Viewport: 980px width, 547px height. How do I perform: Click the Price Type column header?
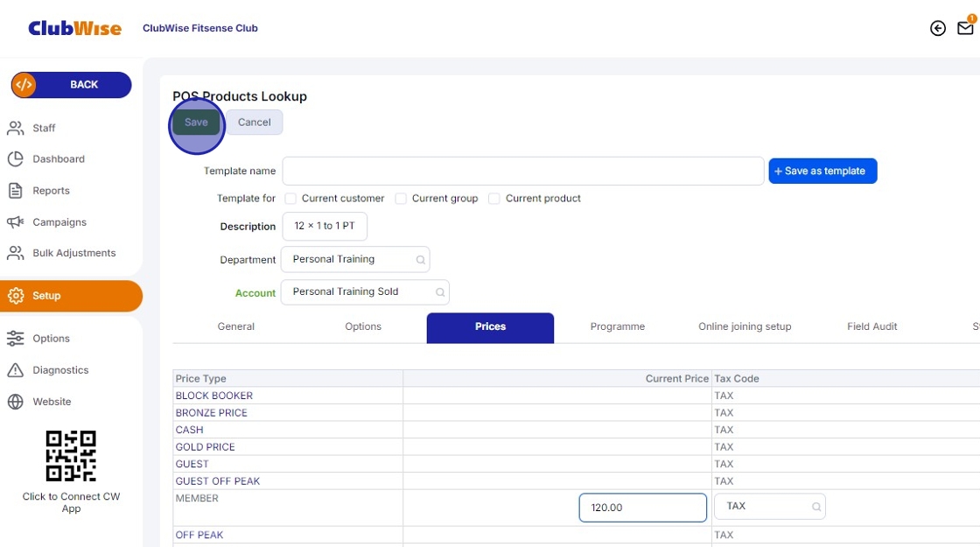coord(200,379)
